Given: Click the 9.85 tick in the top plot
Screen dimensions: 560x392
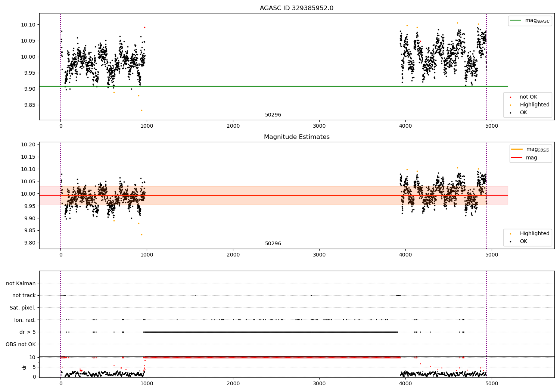Looking at the screenshot, I should (x=30, y=105).
